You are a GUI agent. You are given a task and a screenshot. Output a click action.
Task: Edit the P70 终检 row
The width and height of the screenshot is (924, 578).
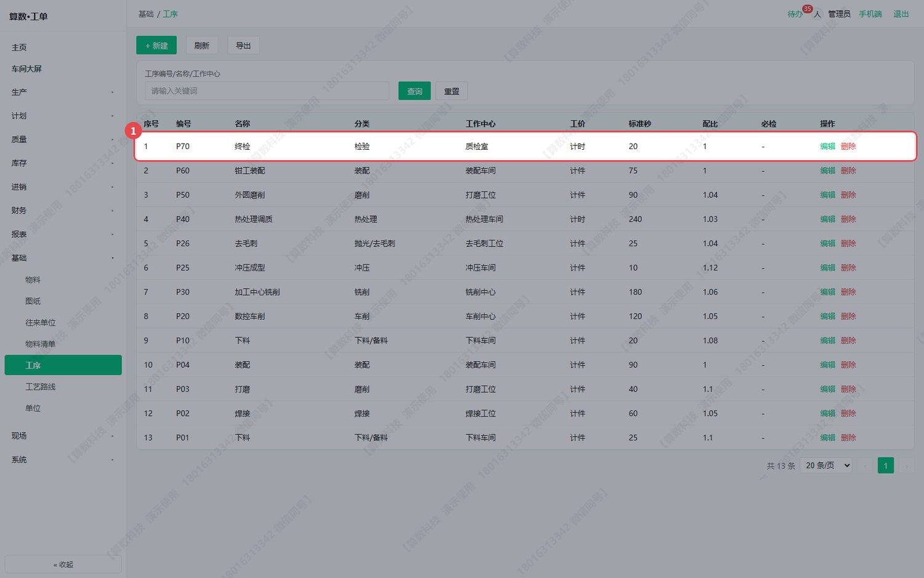[827, 147]
